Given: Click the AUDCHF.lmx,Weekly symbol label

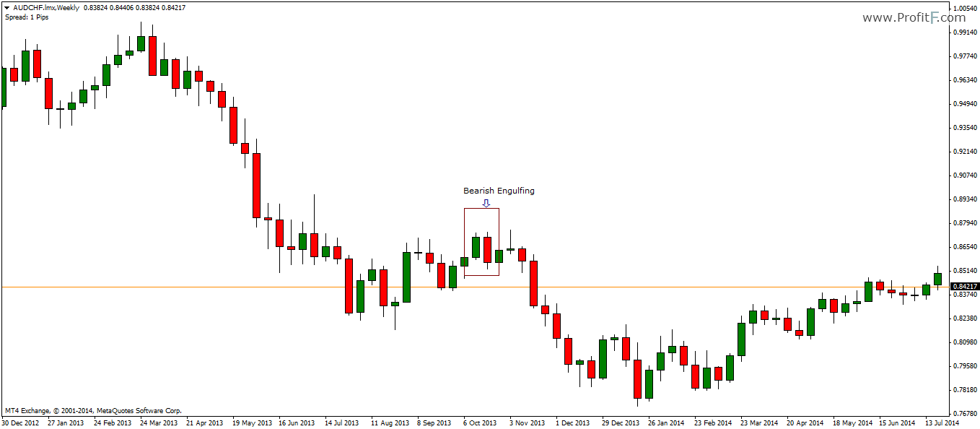Looking at the screenshot, I should (45, 6).
